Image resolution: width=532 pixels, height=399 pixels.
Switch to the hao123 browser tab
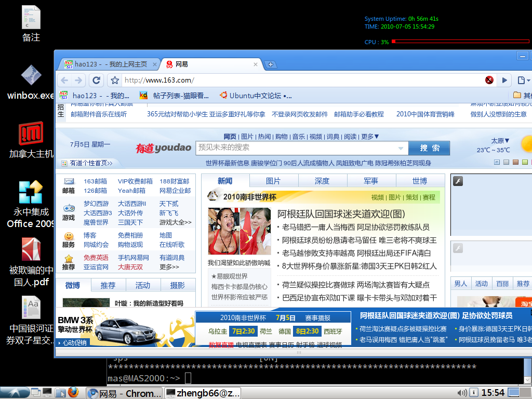(x=109, y=64)
